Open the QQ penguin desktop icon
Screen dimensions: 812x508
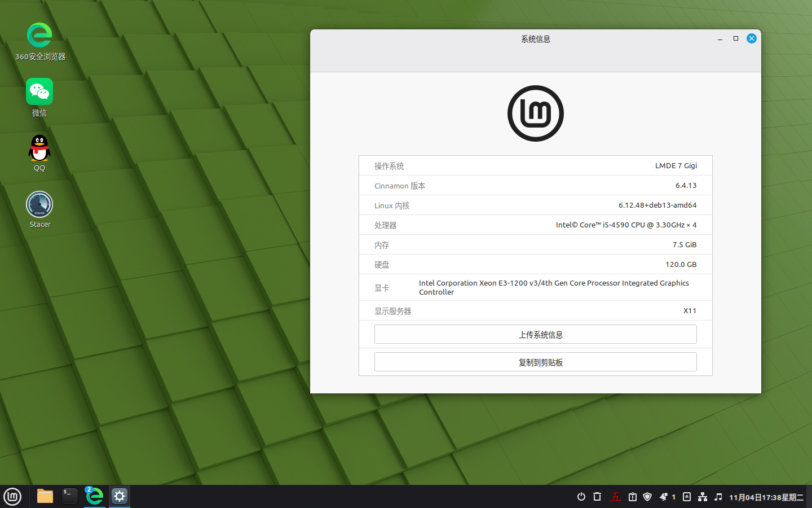[39, 152]
